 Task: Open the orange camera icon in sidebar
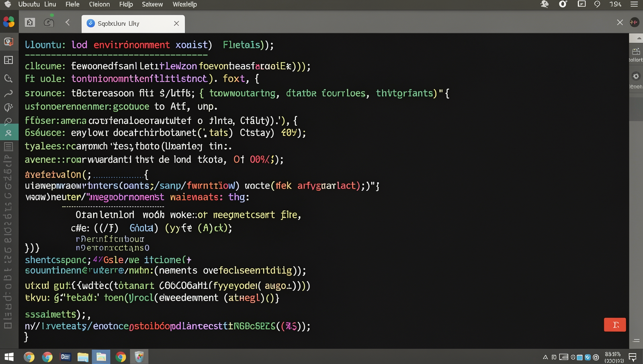pyautogui.click(x=8, y=42)
